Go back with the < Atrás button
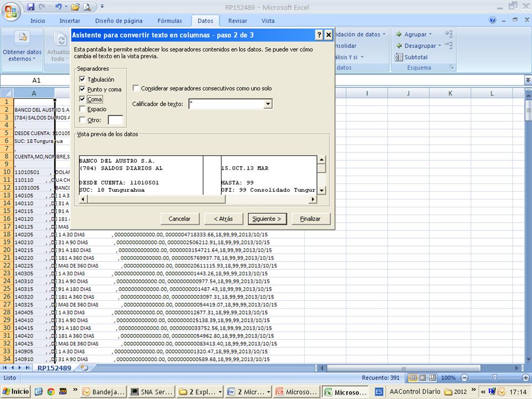This screenshot has width=532, height=399. 223,219
